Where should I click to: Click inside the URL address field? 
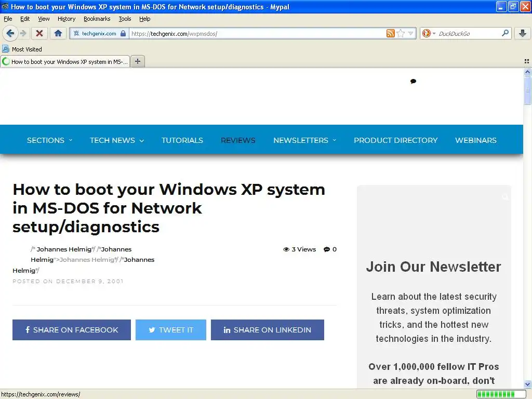[258, 33]
